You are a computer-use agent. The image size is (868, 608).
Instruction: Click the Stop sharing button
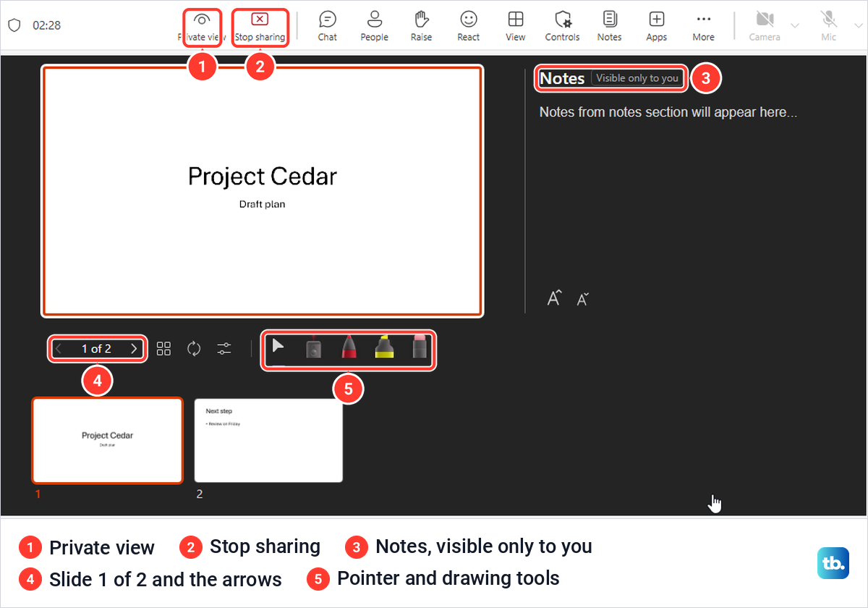pos(260,26)
